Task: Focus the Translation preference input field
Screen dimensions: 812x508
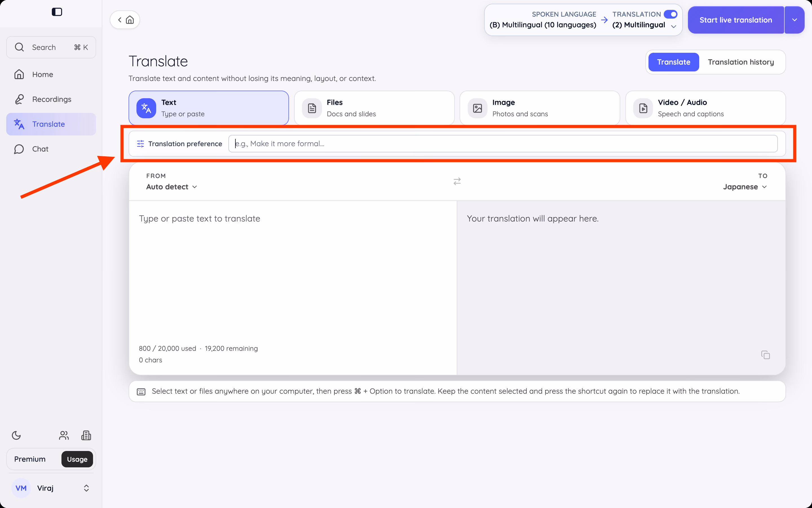Action: (x=503, y=144)
